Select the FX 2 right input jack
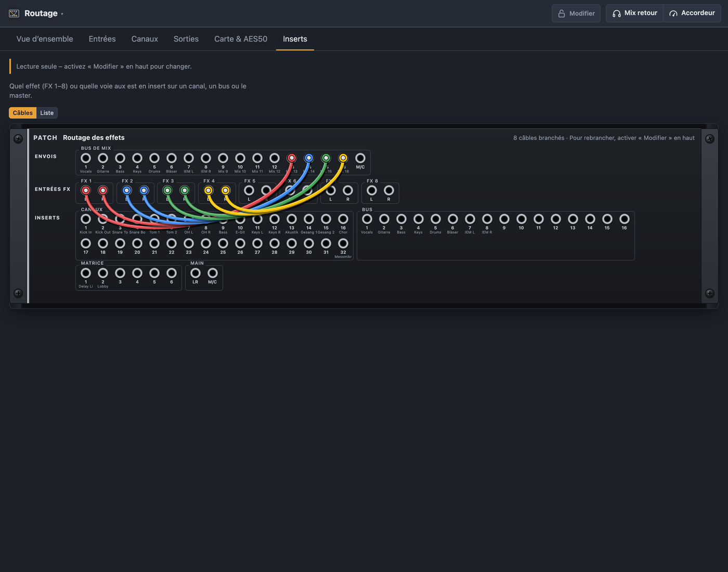The height and width of the screenshot is (572, 728). pos(144,191)
